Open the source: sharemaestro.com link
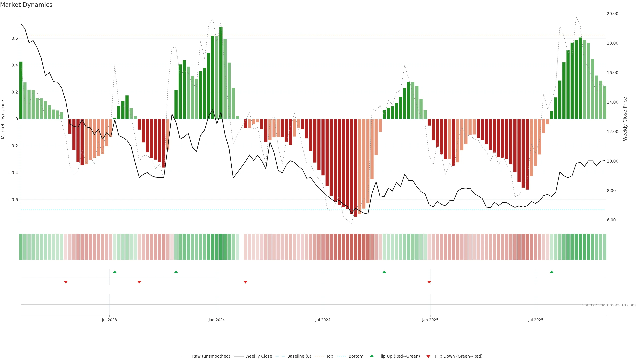 point(609,305)
